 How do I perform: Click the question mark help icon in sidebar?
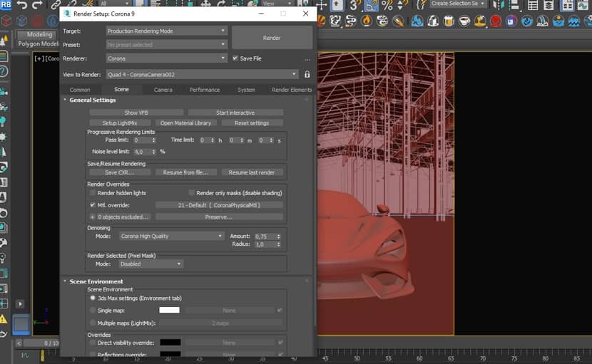4,71
